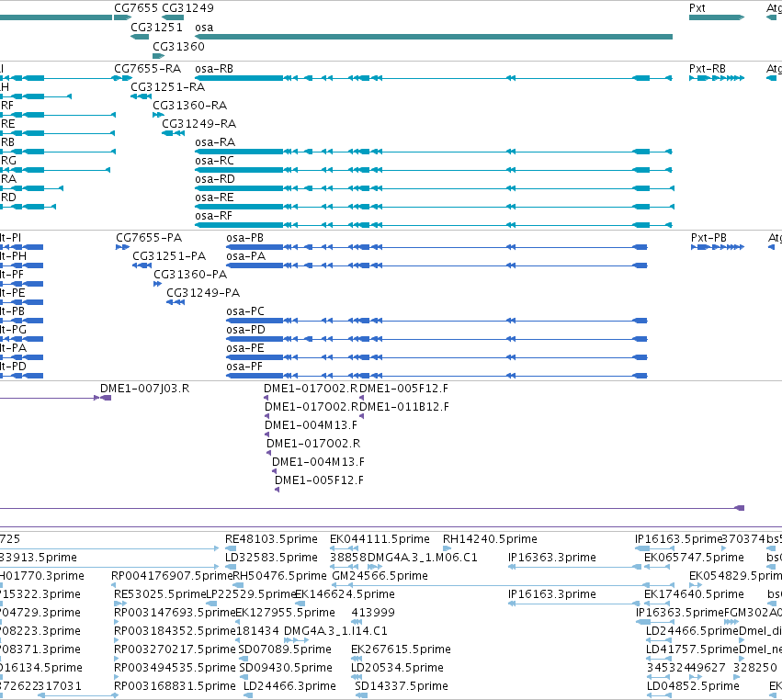
Task: Click the Pxt-PB protein label
Action: click(709, 238)
